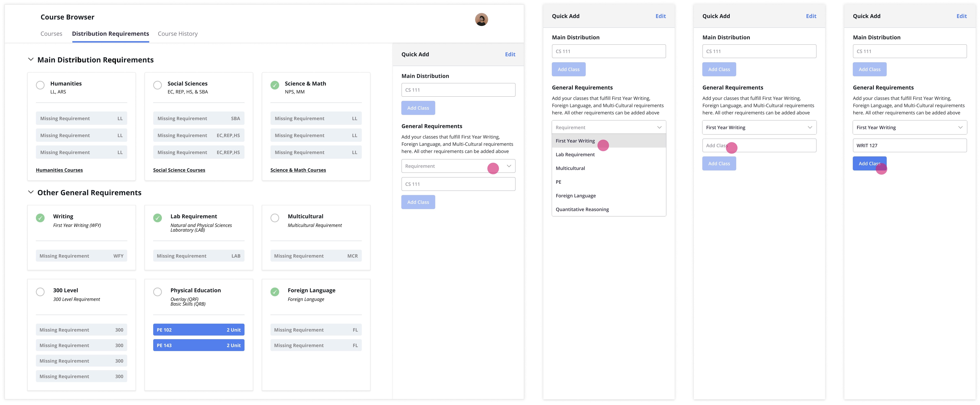The image size is (980, 405).
Task: Open the Science & Math Courses link
Action: pos(298,170)
